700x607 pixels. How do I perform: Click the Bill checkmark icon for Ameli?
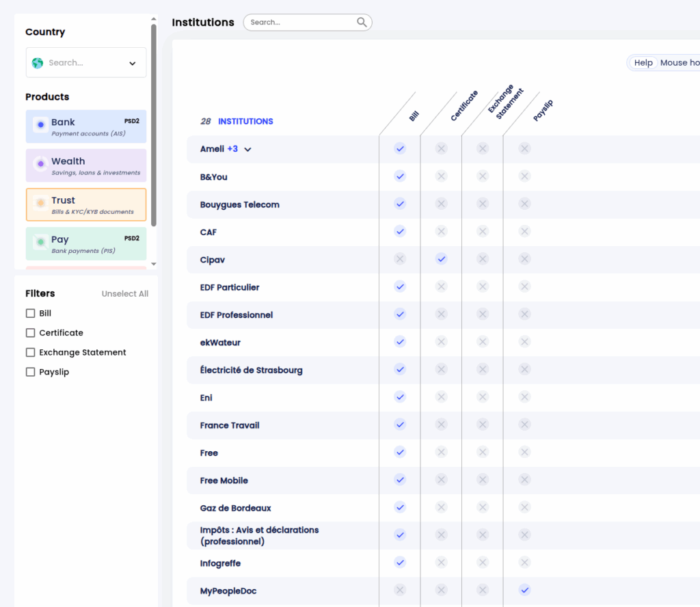click(400, 148)
